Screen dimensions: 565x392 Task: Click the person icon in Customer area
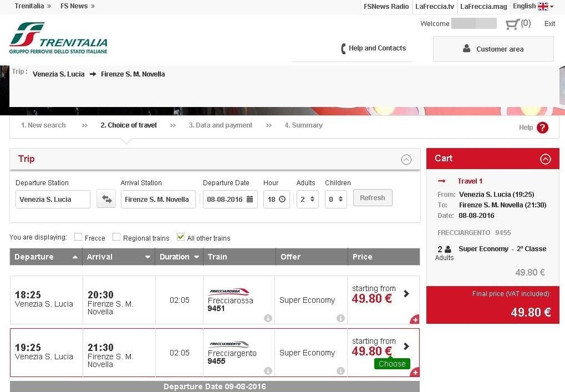coord(467,48)
